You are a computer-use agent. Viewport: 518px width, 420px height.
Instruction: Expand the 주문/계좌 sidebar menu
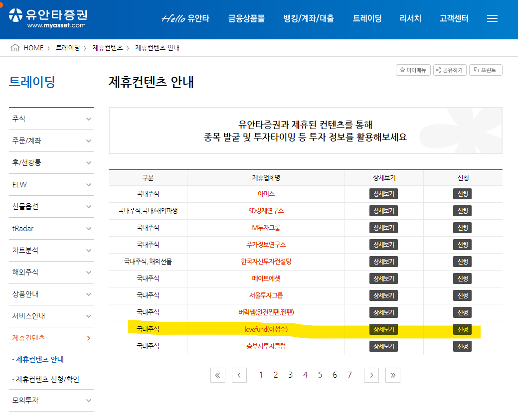click(x=51, y=141)
